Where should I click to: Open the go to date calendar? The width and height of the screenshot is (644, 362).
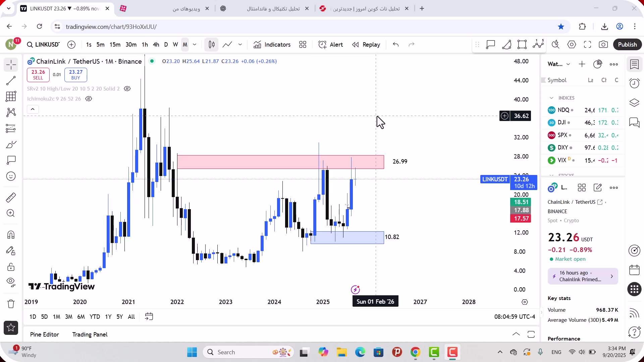[149, 317]
